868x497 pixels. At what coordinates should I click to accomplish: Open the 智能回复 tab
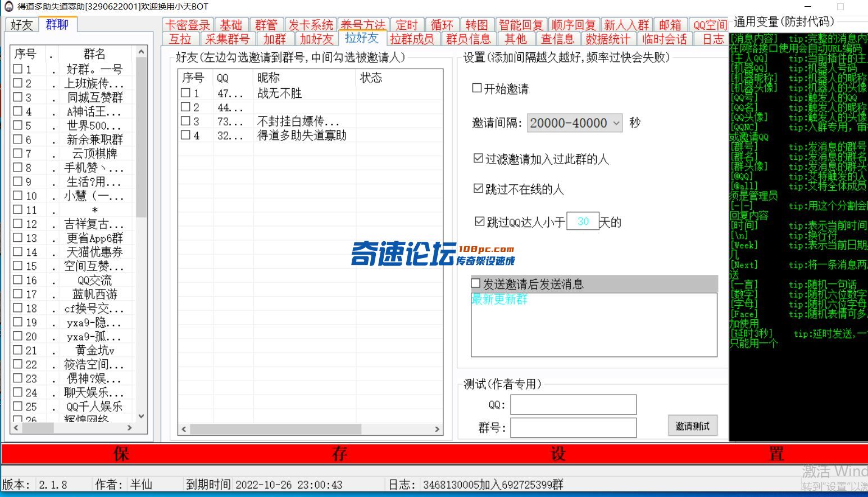pos(521,25)
